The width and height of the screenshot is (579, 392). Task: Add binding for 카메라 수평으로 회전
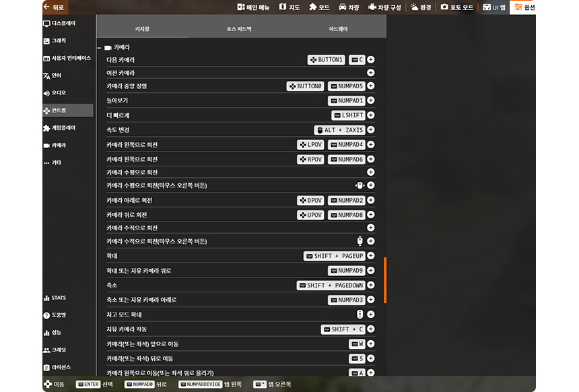(370, 172)
